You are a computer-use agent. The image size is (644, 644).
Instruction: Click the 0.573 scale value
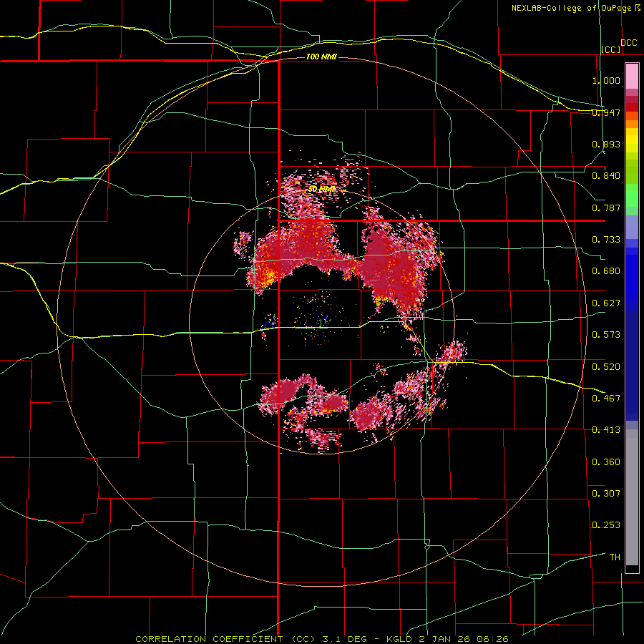point(606,335)
